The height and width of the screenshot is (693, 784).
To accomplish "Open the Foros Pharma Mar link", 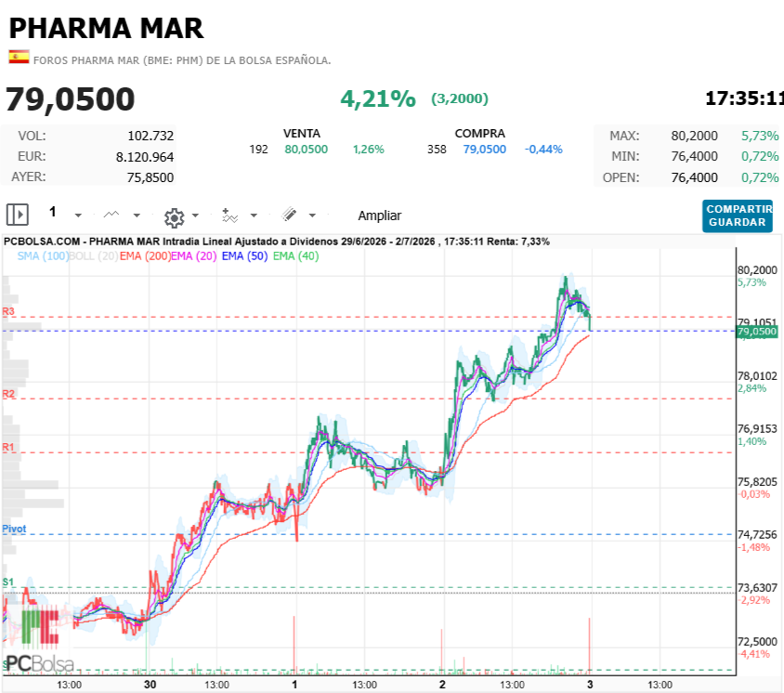I will pyautogui.click(x=182, y=60).
